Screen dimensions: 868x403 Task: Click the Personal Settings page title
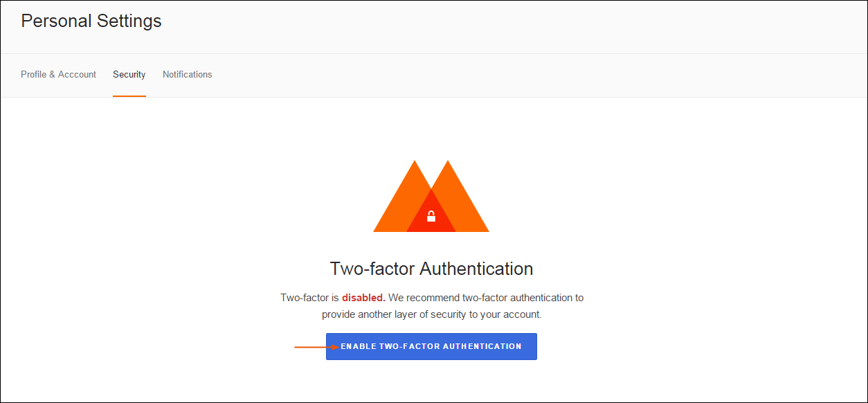(x=91, y=21)
